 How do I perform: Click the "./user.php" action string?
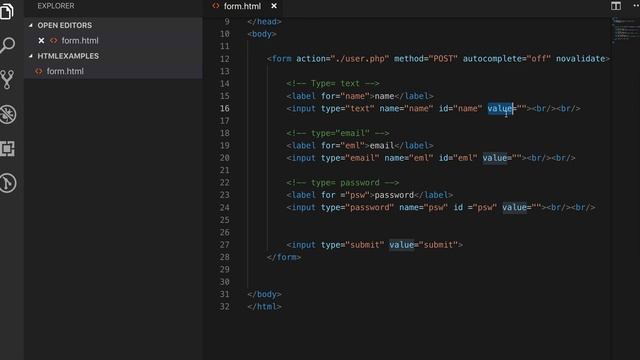pyautogui.click(x=360, y=59)
